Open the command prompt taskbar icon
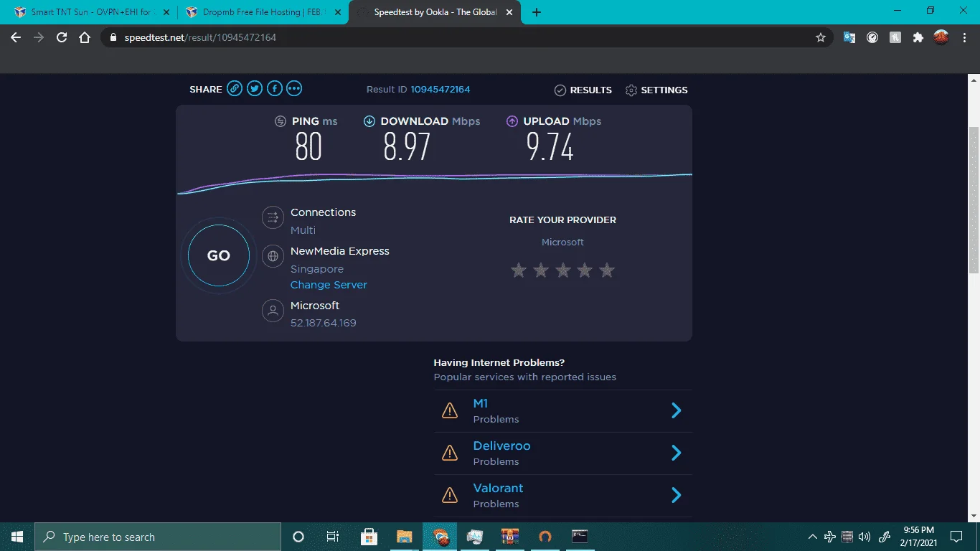980x551 pixels. pyautogui.click(x=580, y=537)
